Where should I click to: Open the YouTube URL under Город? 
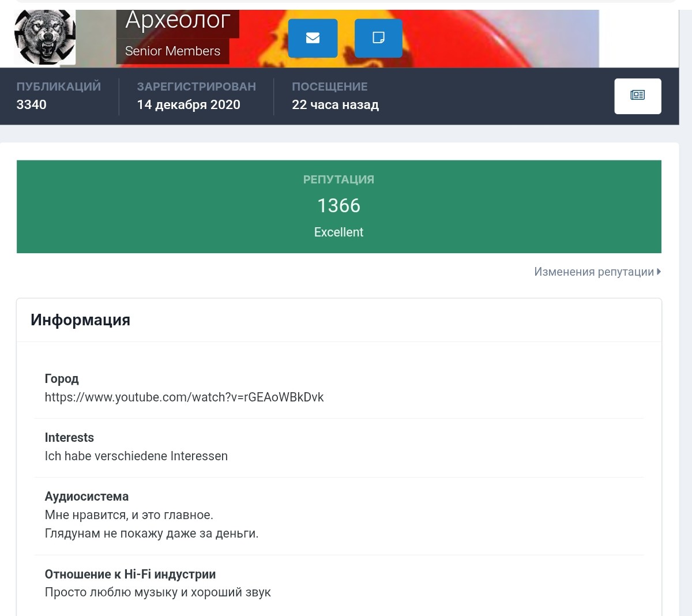(x=184, y=397)
